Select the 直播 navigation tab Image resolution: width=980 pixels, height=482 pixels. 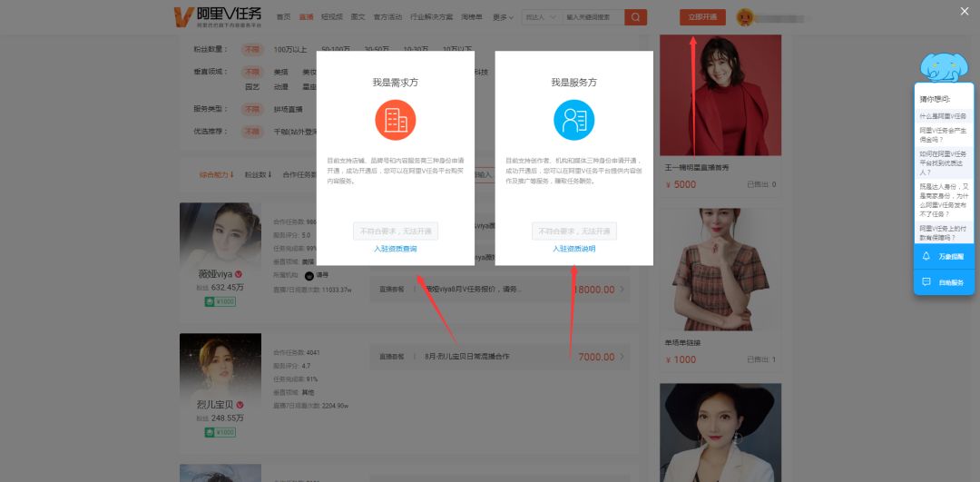click(x=307, y=17)
